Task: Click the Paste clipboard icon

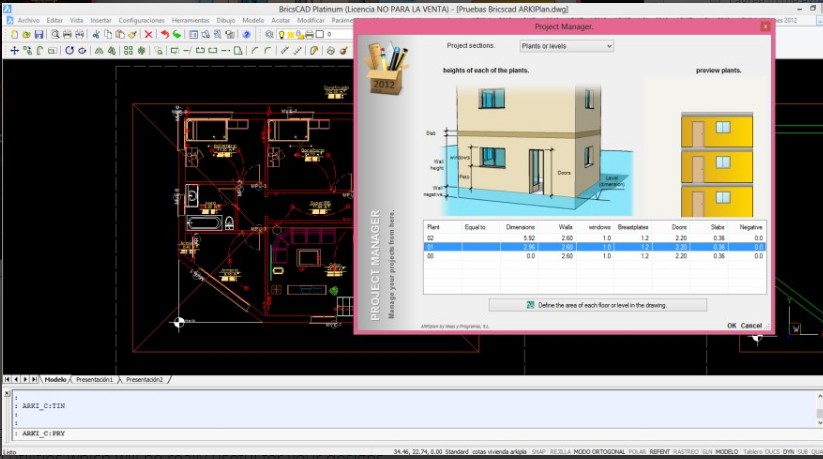Action: (x=120, y=35)
